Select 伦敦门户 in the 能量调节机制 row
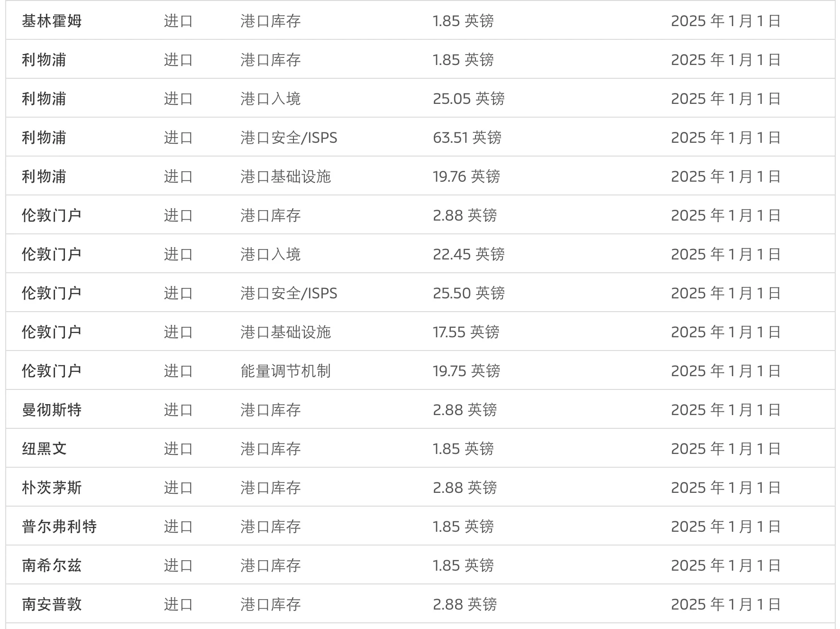The image size is (840, 629). pyautogui.click(x=52, y=371)
